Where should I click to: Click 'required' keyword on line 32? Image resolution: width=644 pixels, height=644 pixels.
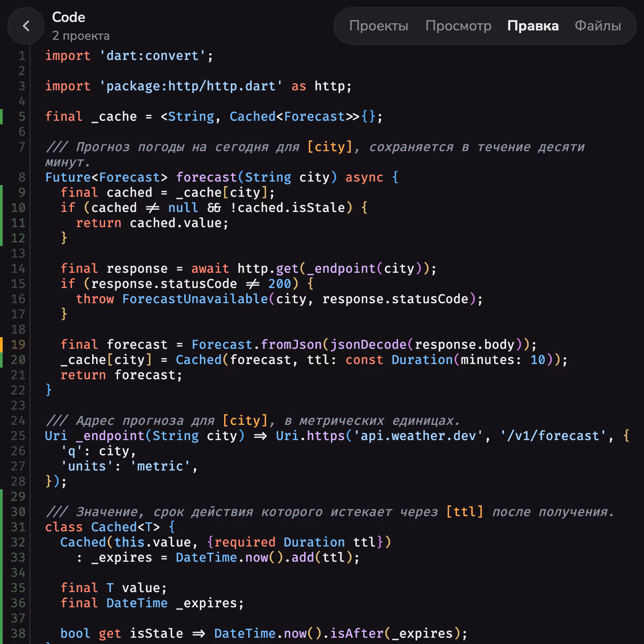pos(245,542)
